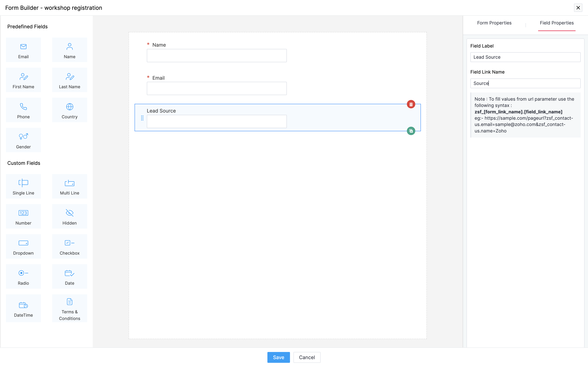Click the Field Link Name input
Screen dimensions: 588x367
(525, 83)
